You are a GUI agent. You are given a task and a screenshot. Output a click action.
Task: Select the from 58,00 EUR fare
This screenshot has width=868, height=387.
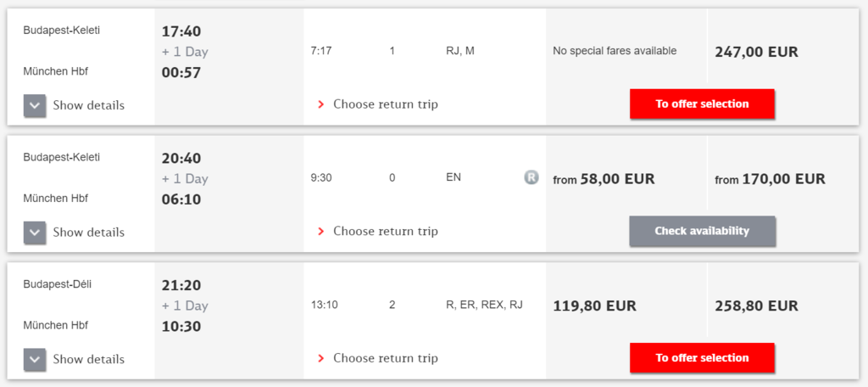(x=604, y=179)
